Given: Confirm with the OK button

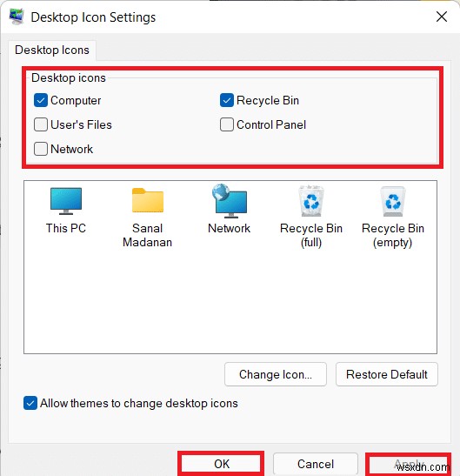Looking at the screenshot, I should click(222, 464).
